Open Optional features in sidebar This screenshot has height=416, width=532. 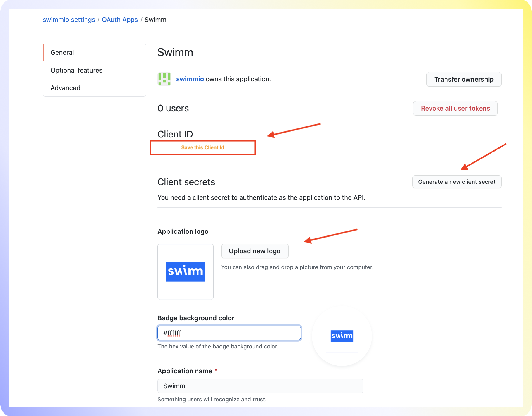pyautogui.click(x=95, y=70)
